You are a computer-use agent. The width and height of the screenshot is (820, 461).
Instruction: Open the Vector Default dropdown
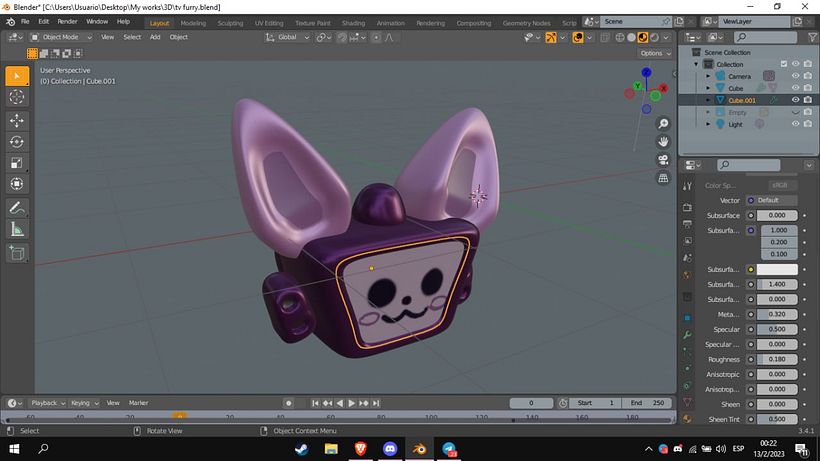771,200
